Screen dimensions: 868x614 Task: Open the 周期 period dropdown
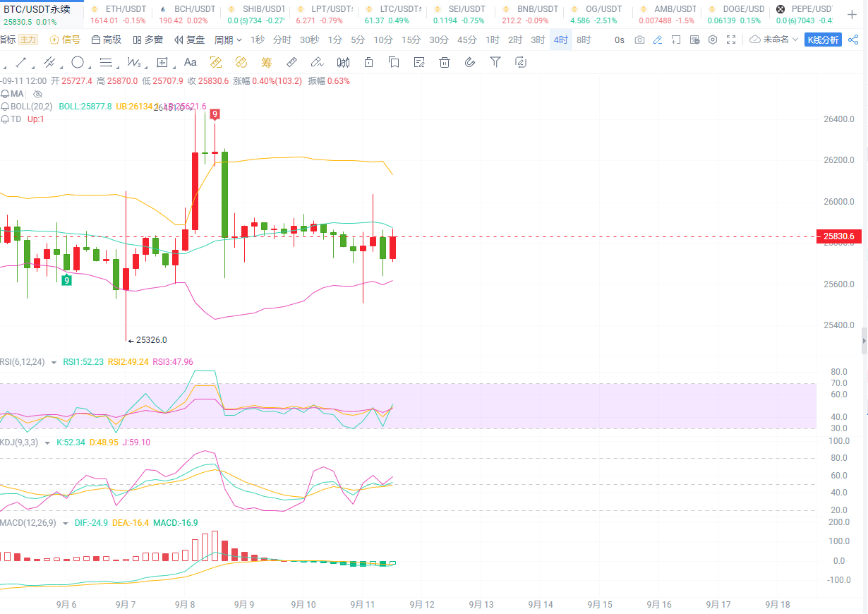pyautogui.click(x=228, y=40)
